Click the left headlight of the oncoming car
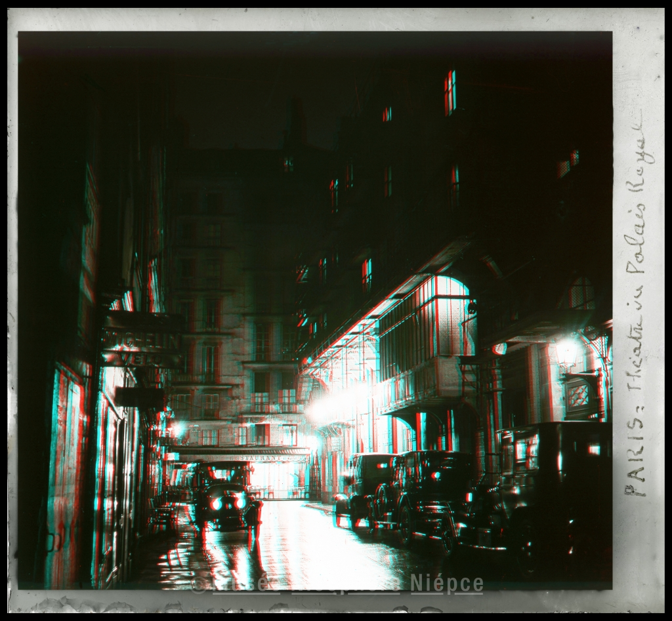Viewport: 672px width, 621px height. 215,504
